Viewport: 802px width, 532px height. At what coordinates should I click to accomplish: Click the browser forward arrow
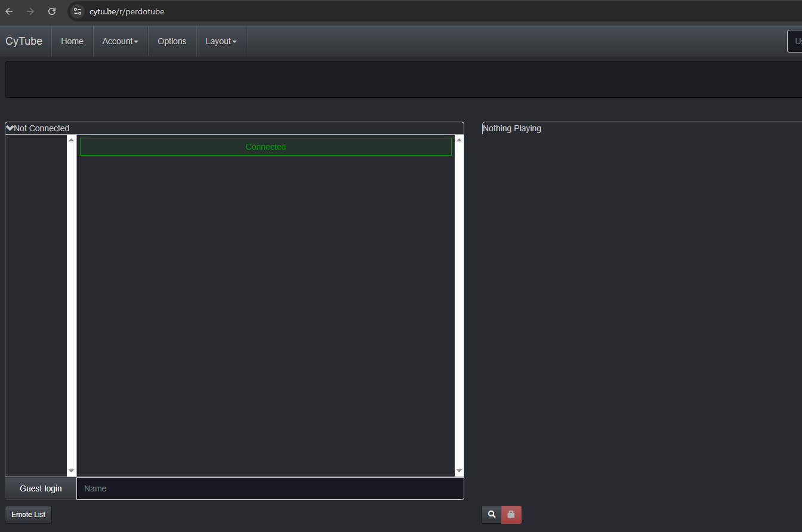click(x=30, y=11)
